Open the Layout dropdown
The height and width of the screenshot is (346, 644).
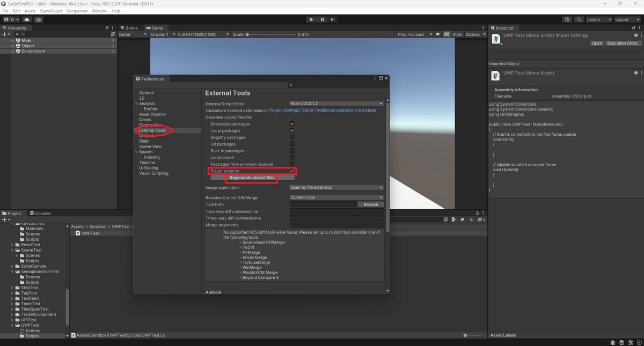click(627, 19)
